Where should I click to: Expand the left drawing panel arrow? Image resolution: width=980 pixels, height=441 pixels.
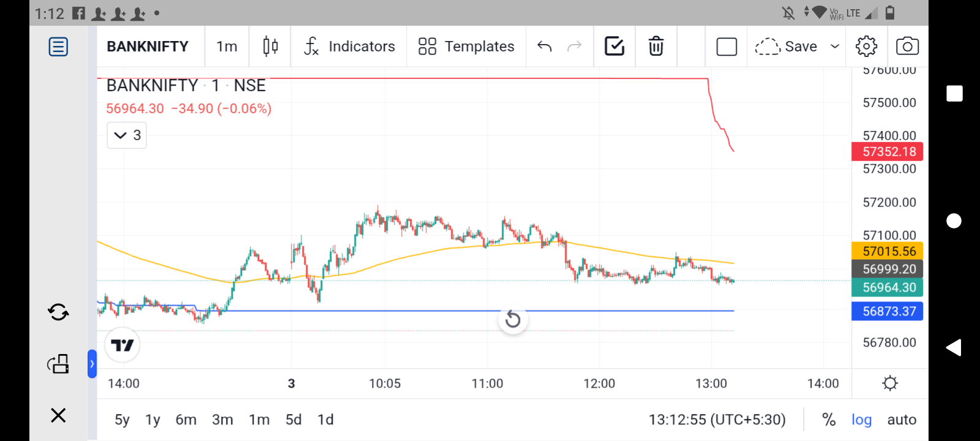92,364
